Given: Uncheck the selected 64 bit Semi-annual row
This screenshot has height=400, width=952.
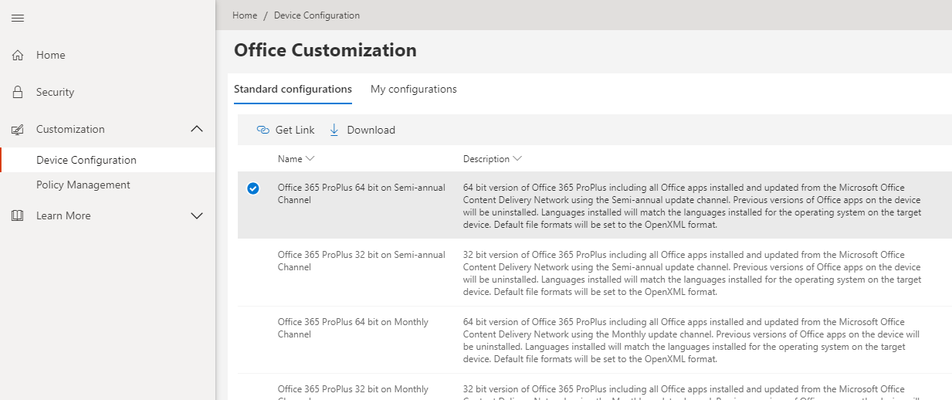Looking at the screenshot, I should click(x=253, y=189).
